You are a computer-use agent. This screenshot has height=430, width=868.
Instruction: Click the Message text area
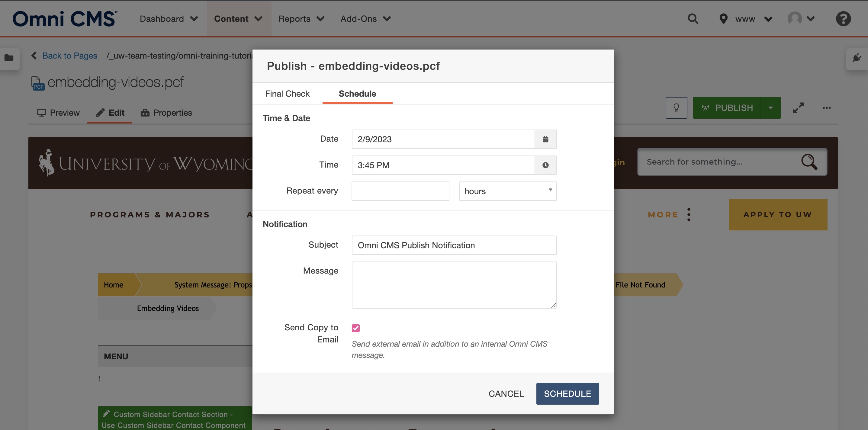pyautogui.click(x=455, y=284)
